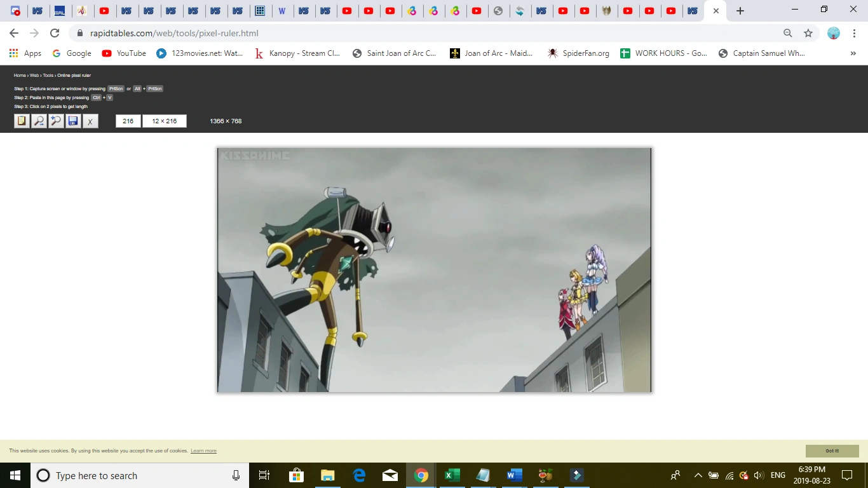Bookmark this page with the star icon
868x488 pixels.
808,33
